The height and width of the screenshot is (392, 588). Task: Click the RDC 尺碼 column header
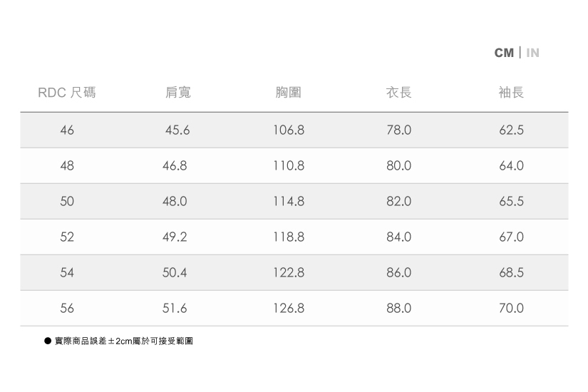pyautogui.click(x=66, y=93)
